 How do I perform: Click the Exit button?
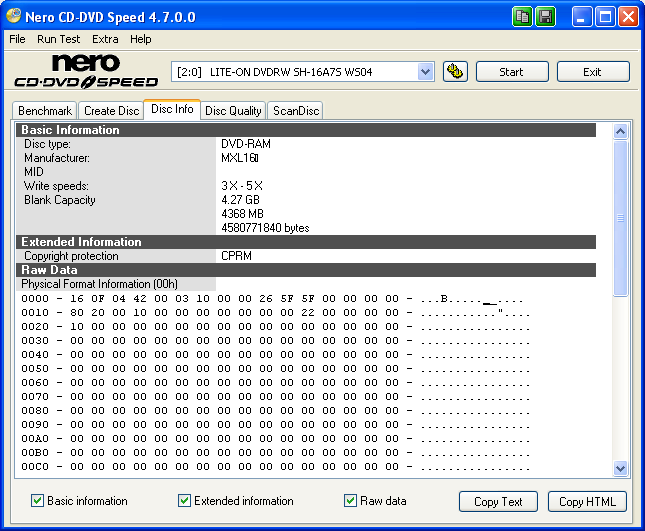tap(593, 72)
